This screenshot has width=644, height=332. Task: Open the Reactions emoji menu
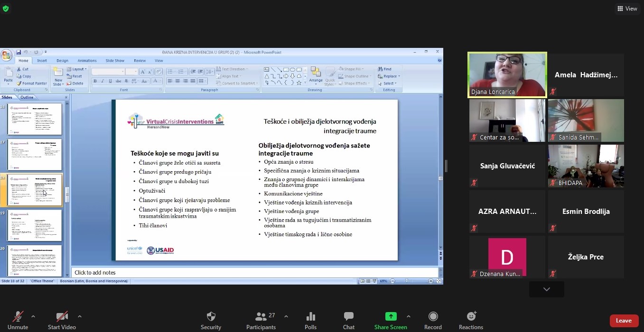(471, 317)
